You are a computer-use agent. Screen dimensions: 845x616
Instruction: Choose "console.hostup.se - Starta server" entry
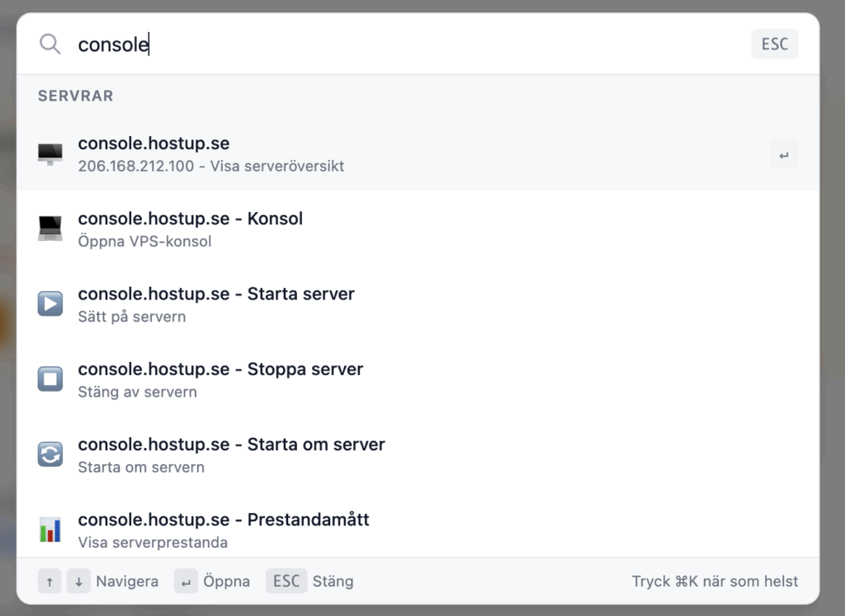(216, 294)
